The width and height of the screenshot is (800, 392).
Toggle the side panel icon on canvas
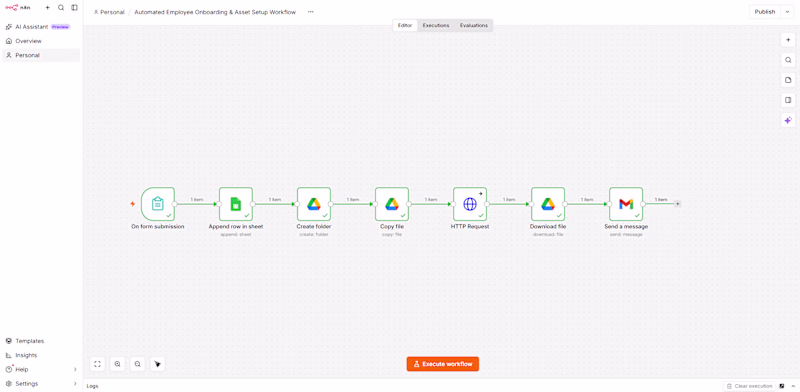(788, 100)
